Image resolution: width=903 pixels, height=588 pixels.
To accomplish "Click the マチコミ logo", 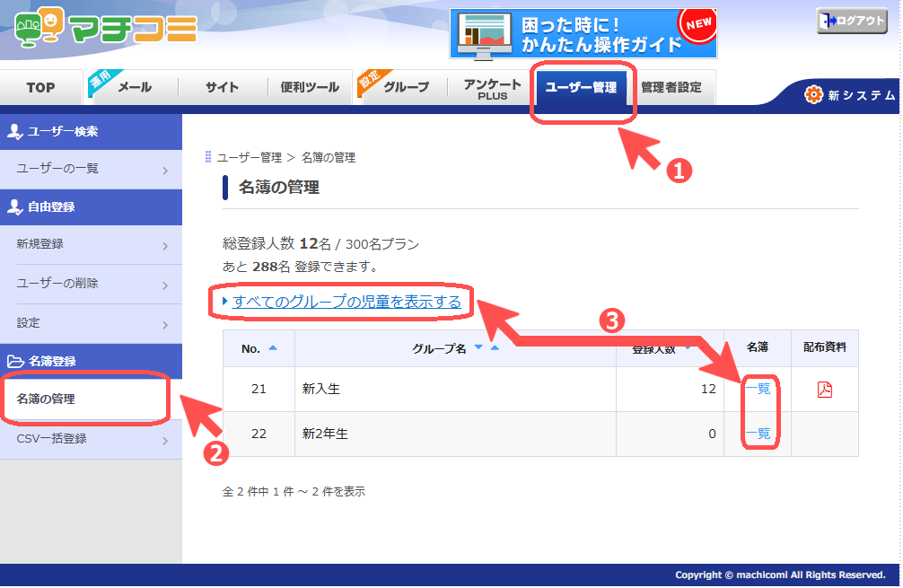I will point(106,27).
